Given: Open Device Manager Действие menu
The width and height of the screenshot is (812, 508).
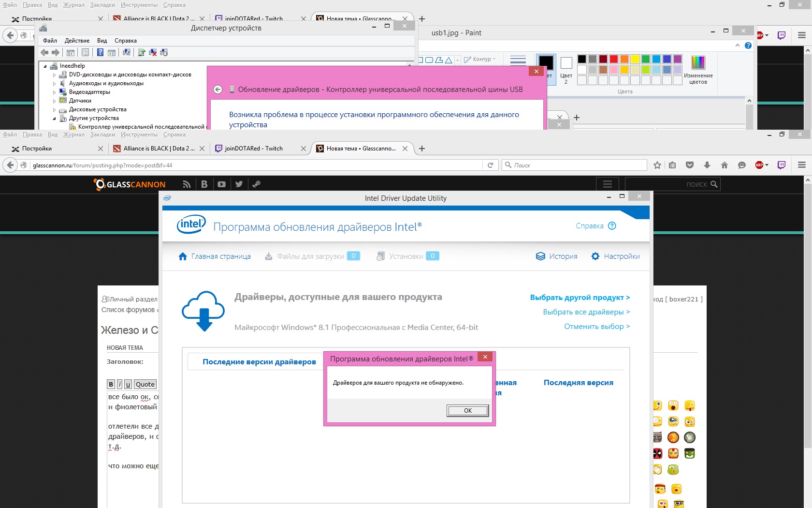Looking at the screenshot, I should [77, 41].
